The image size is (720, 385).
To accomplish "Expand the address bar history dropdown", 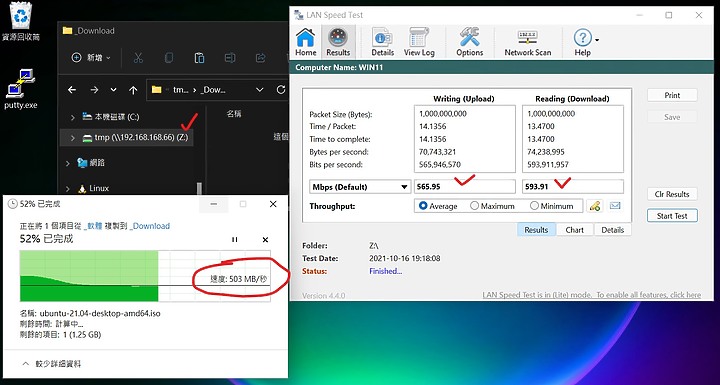I will pyautogui.click(x=259, y=90).
